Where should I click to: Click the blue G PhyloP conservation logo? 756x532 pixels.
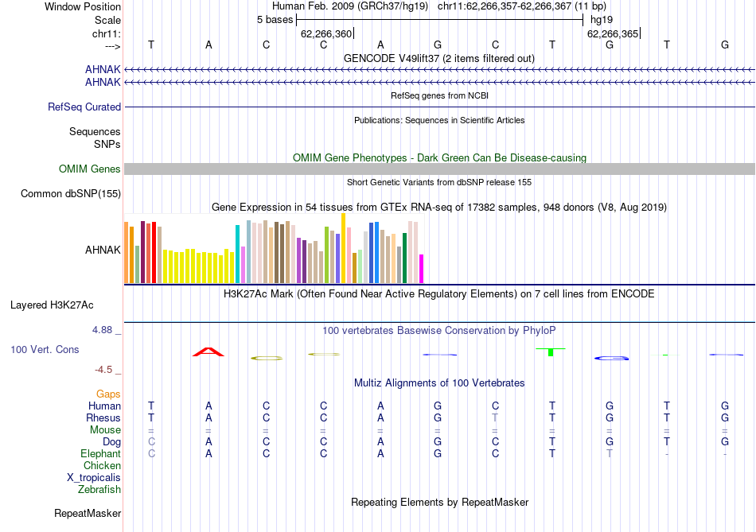pos(611,358)
